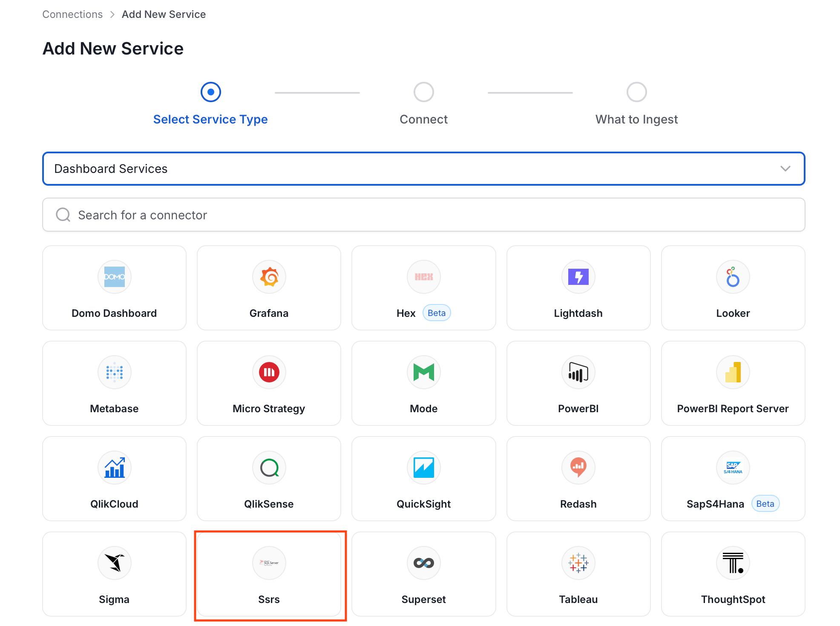Select the QlikSense green Q icon
The image size is (840, 626).
coord(269,468)
